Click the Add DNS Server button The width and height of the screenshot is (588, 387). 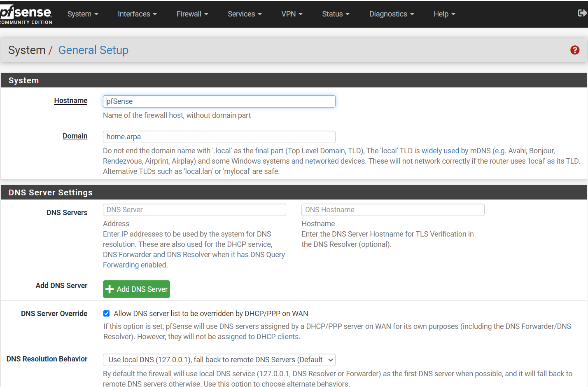point(136,289)
